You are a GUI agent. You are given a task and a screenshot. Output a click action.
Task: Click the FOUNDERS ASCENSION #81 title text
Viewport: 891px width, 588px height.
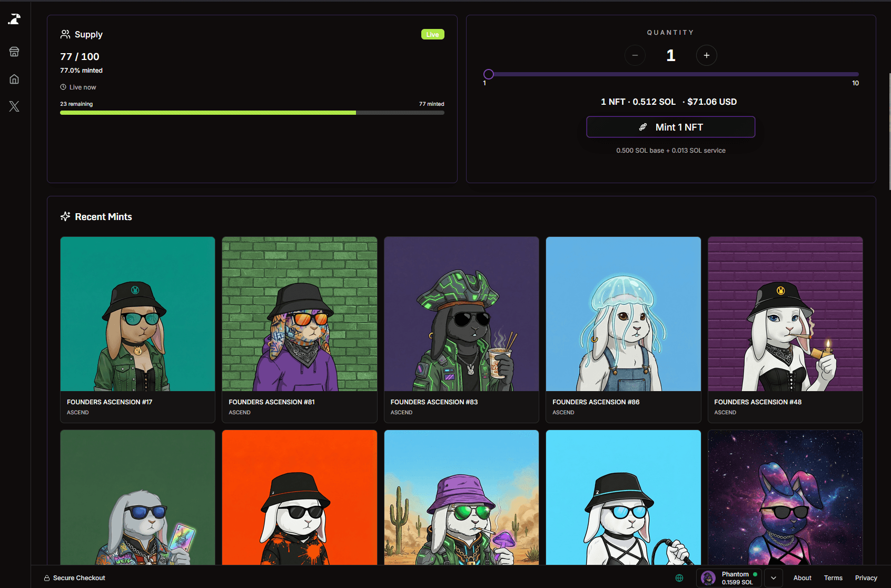(272, 402)
